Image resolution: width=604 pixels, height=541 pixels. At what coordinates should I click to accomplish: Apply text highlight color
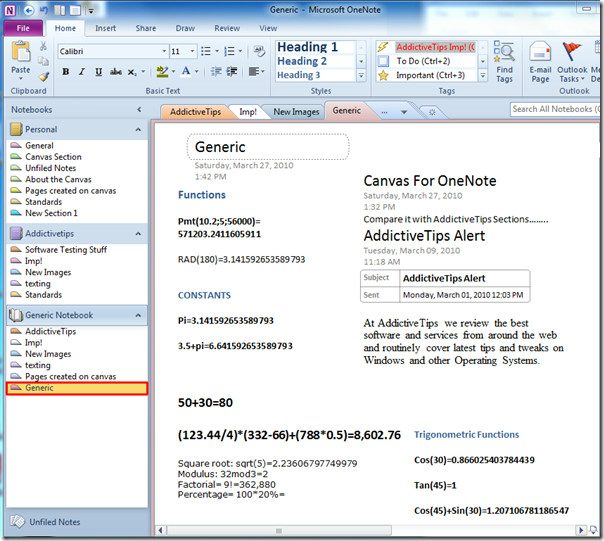(162, 72)
